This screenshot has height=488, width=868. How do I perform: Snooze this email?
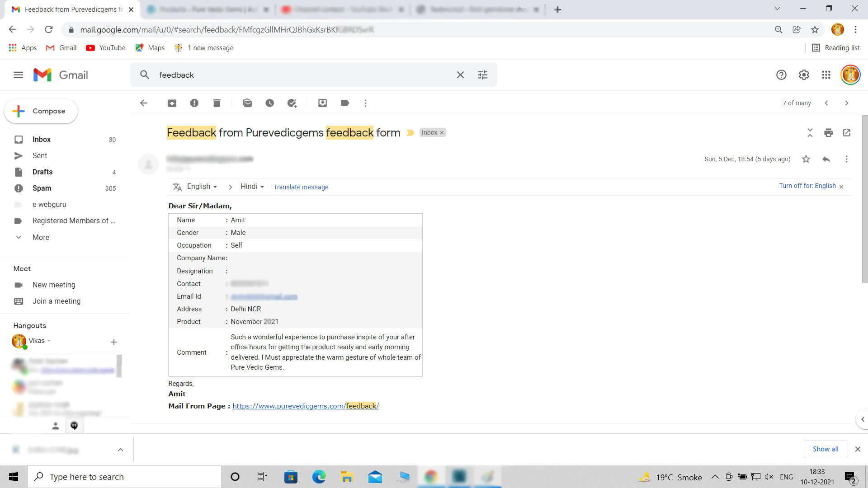(x=270, y=103)
